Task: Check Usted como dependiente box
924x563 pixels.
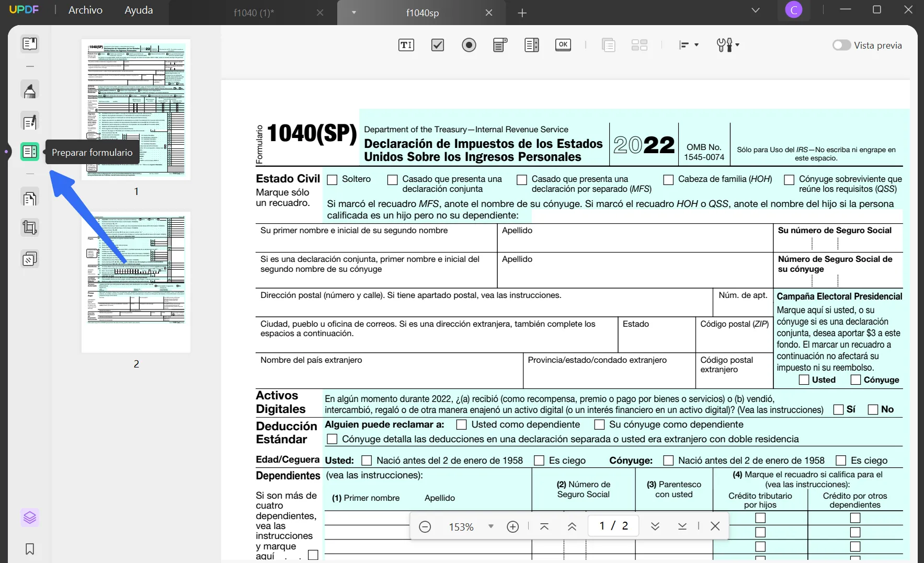Action: click(x=461, y=424)
